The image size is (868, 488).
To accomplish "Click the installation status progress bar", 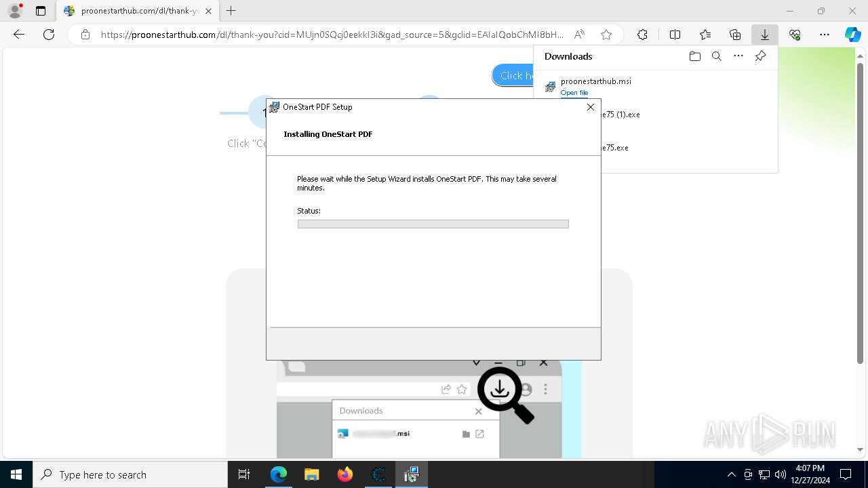I will pyautogui.click(x=433, y=224).
